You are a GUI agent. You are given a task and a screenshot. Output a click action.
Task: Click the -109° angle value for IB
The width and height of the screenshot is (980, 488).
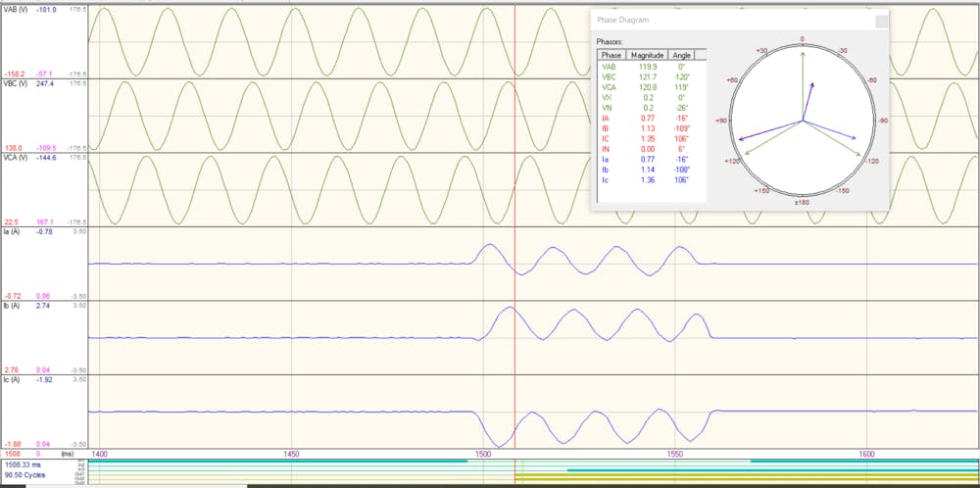tap(682, 128)
